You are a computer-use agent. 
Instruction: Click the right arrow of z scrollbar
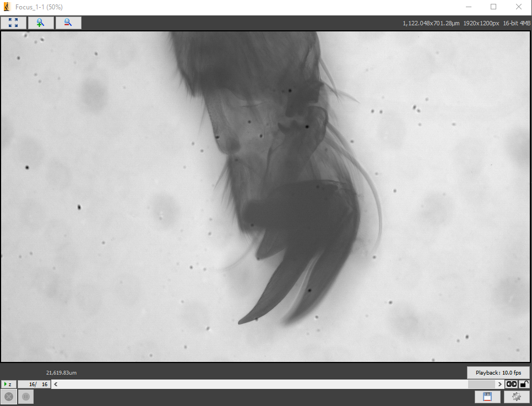point(500,384)
